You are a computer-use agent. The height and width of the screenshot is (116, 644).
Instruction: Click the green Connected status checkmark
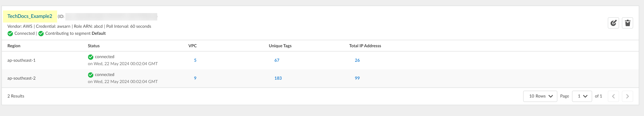coord(10,34)
